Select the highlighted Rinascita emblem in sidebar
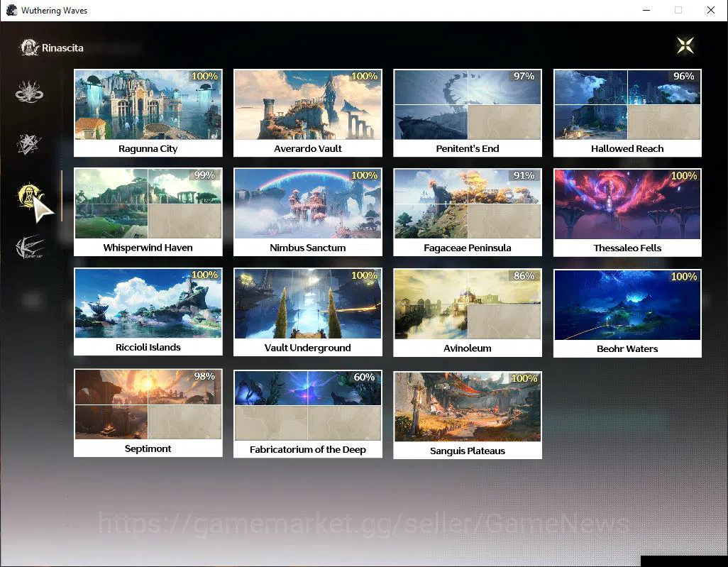Image resolution: width=728 pixels, height=567 pixels. (29, 195)
